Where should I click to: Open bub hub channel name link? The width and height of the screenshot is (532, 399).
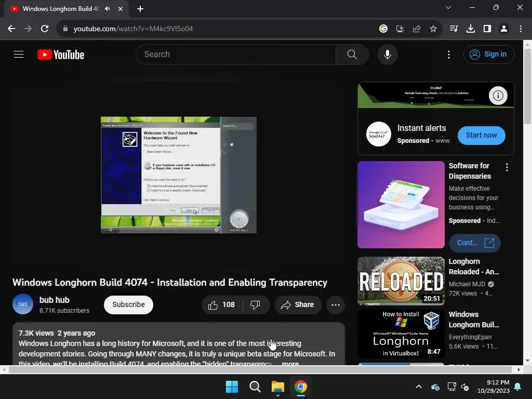pos(54,300)
